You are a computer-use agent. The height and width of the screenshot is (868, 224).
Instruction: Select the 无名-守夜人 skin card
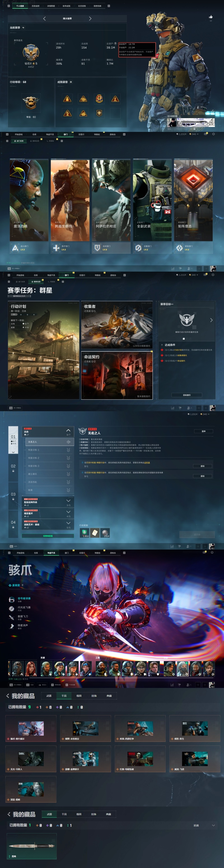coord(31,759)
